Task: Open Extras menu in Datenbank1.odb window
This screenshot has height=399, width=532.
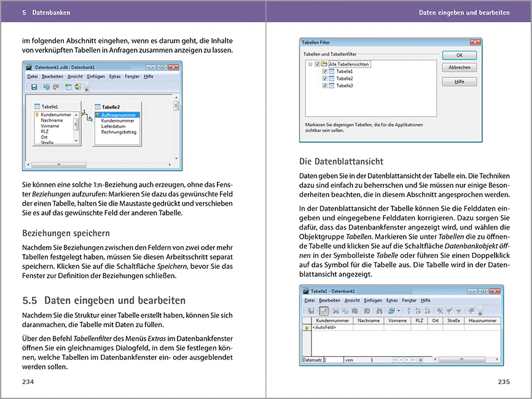Action: 115,77
